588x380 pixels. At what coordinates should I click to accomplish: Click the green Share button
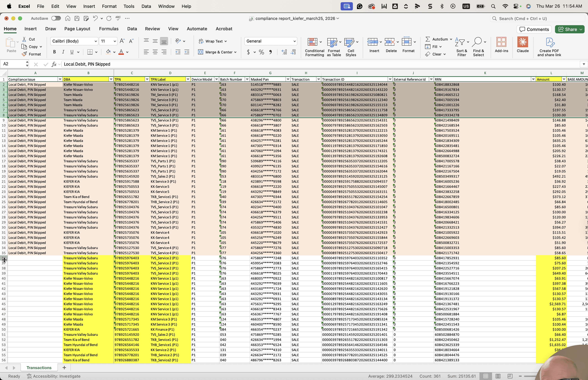(570, 29)
